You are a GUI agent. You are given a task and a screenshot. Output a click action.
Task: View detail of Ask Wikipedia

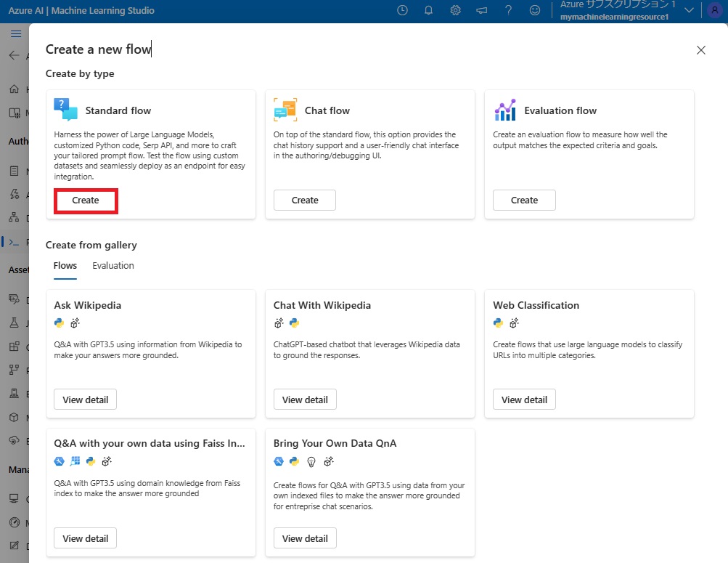(86, 400)
